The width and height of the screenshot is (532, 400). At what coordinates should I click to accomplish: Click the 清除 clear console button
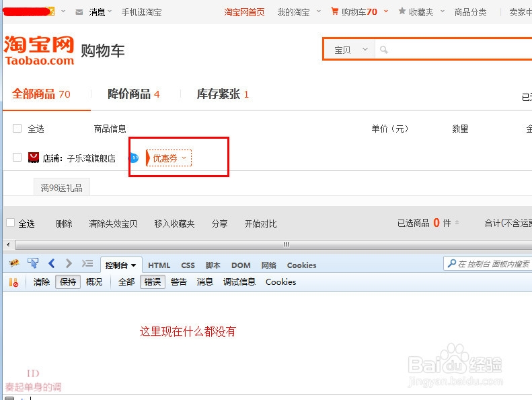(42, 282)
